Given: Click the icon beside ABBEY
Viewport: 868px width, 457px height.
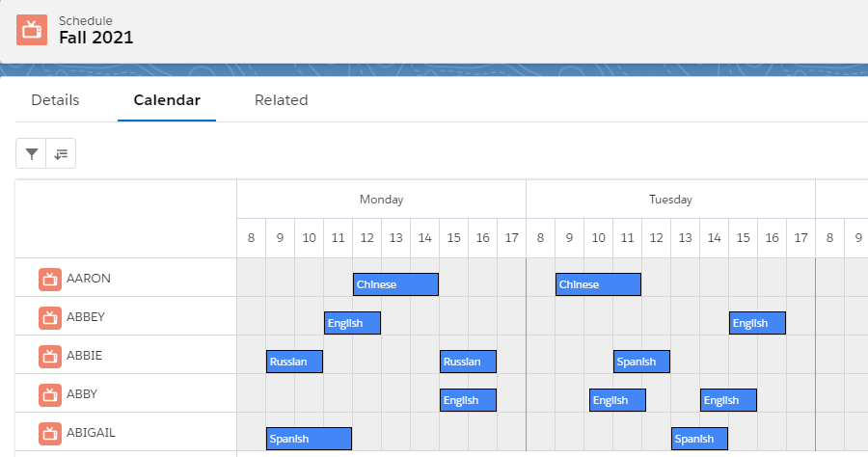Looking at the screenshot, I should pos(50,317).
